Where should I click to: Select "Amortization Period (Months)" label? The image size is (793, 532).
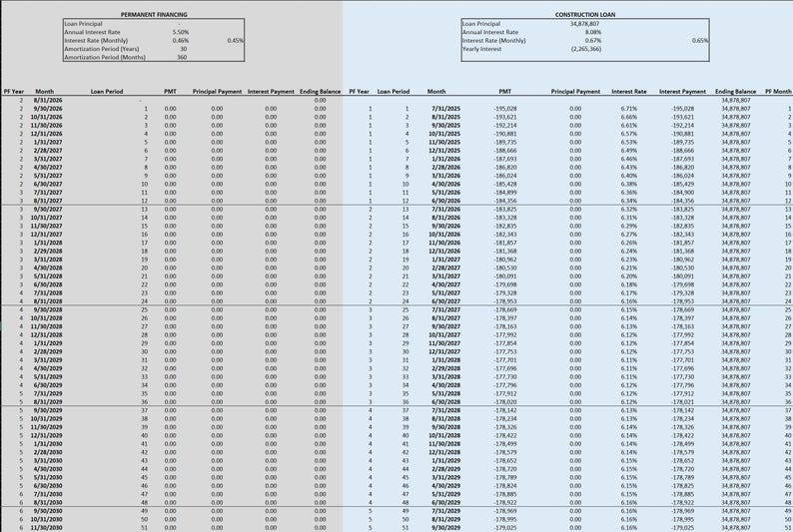[105, 57]
